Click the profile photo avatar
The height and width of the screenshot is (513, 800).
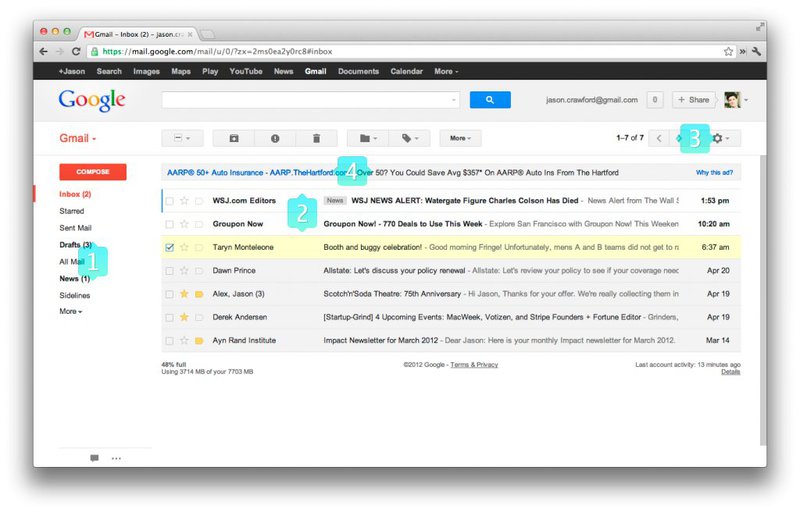pyautogui.click(x=732, y=100)
